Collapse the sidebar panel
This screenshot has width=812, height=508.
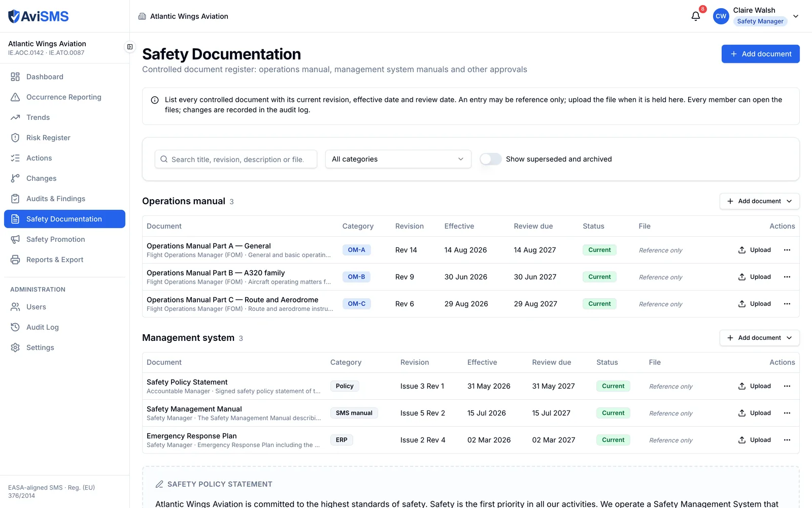click(x=130, y=47)
